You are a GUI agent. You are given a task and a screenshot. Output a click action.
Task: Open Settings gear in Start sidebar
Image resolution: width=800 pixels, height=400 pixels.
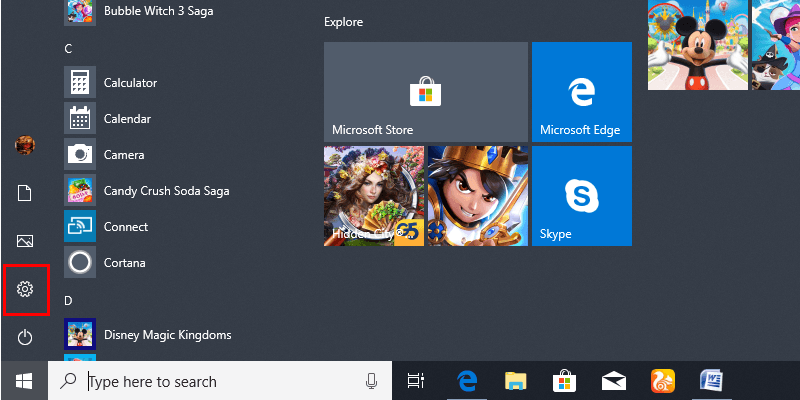coord(25,289)
